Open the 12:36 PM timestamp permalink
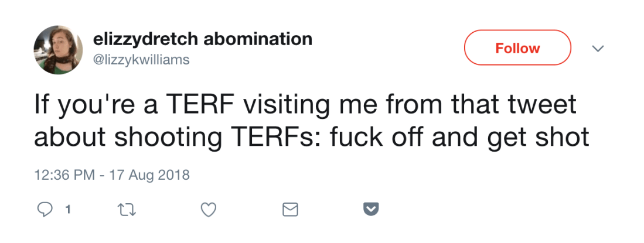 (61, 175)
